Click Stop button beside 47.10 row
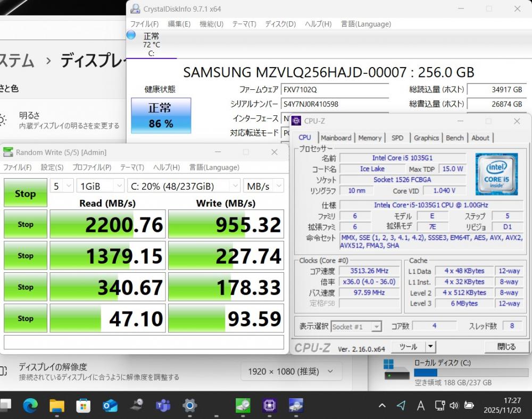The image size is (532, 419). (26, 319)
